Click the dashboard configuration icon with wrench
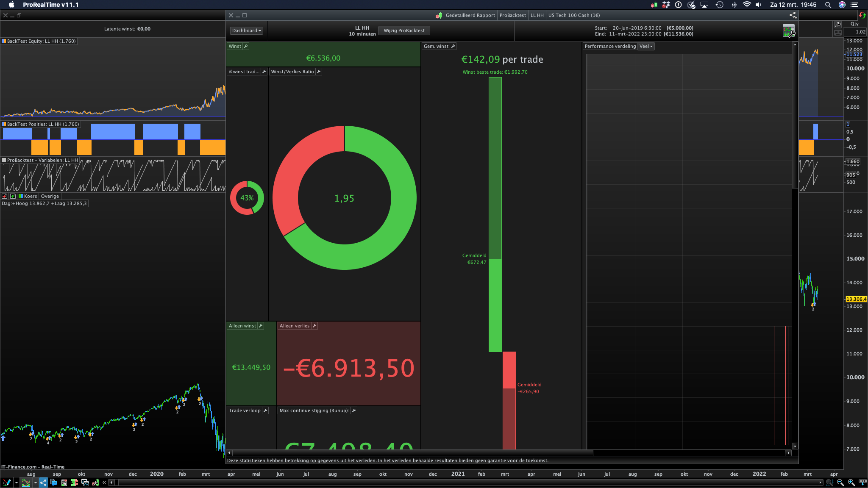The image size is (868, 488). pyautogui.click(x=788, y=31)
